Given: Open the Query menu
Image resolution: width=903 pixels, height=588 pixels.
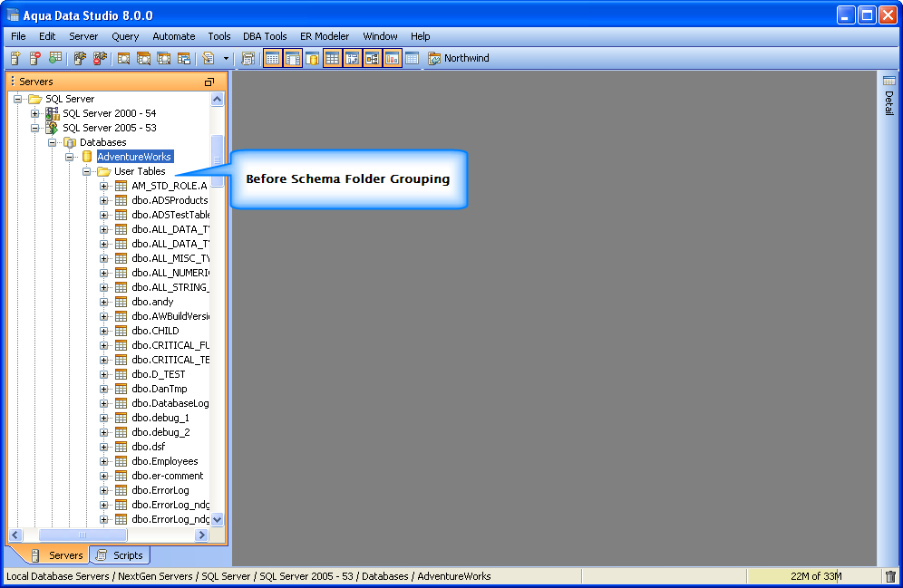Looking at the screenshot, I should (x=125, y=36).
